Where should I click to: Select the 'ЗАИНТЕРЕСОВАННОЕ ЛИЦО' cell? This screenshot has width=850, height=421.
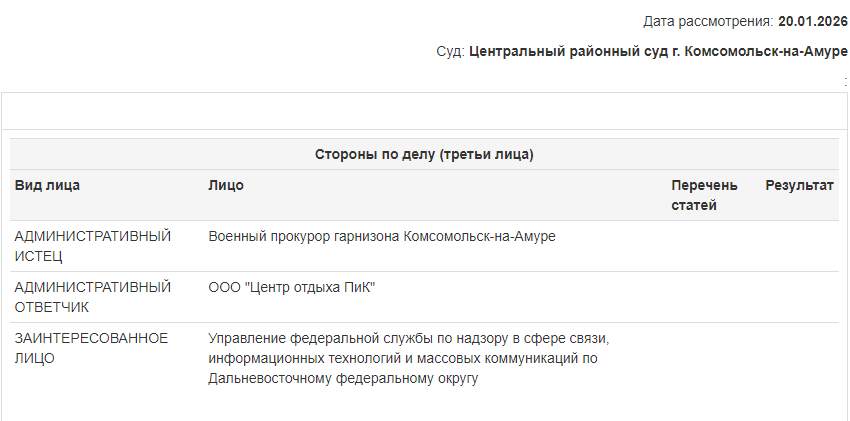(x=91, y=348)
